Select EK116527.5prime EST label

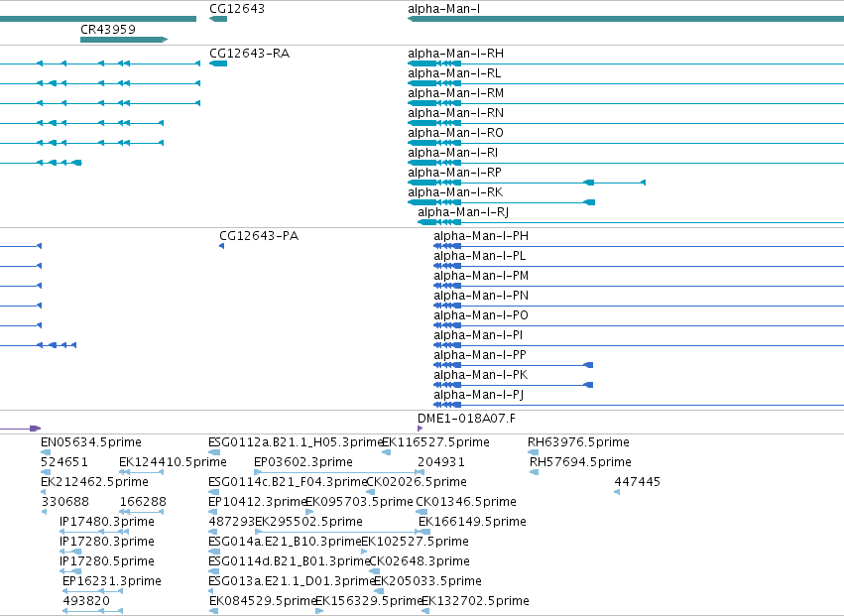click(436, 442)
